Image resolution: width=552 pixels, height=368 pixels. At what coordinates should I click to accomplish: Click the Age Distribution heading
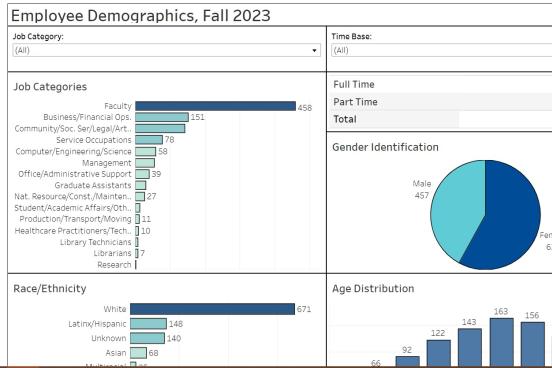pos(373,288)
